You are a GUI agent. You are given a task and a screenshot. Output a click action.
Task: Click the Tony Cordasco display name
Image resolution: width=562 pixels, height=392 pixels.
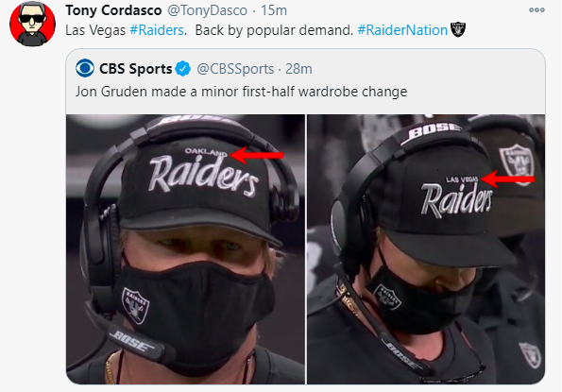(x=113, y=10)
